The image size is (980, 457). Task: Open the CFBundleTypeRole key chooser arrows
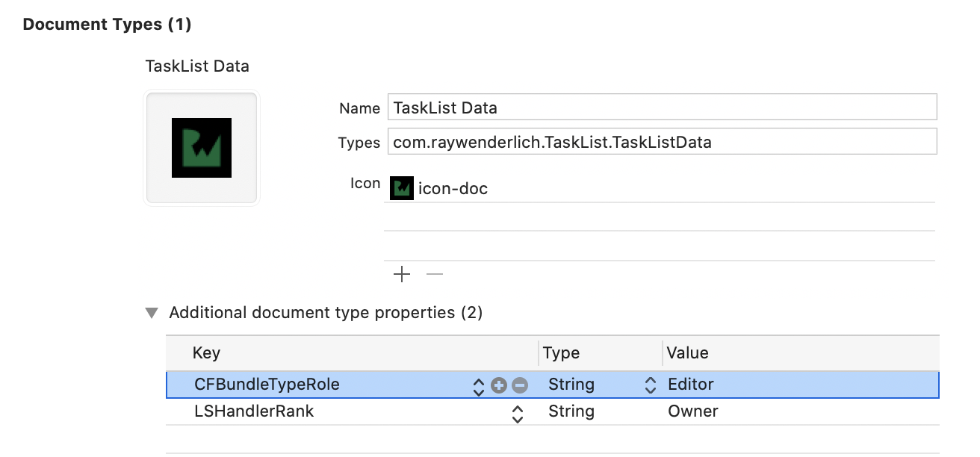click(479, 386)
